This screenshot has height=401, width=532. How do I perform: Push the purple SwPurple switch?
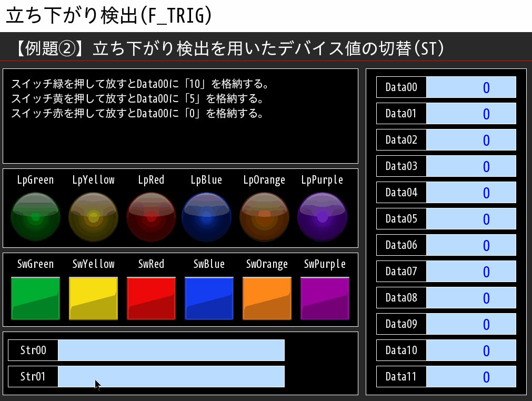tap(325, 298)
